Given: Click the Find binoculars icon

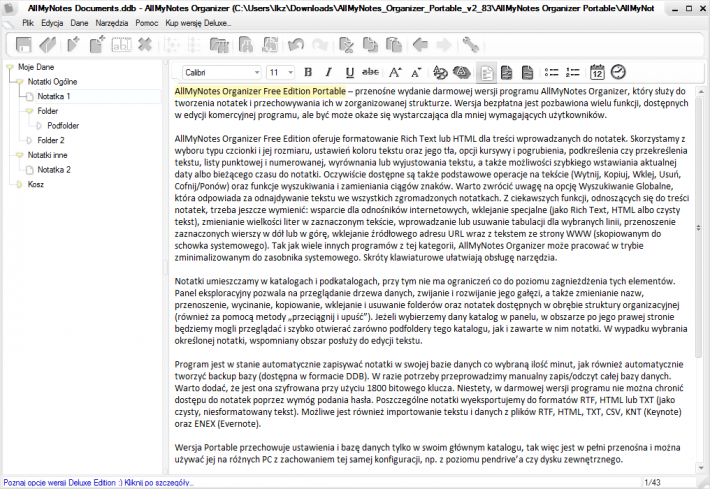Looking at the screenshot, I should 245,45.
